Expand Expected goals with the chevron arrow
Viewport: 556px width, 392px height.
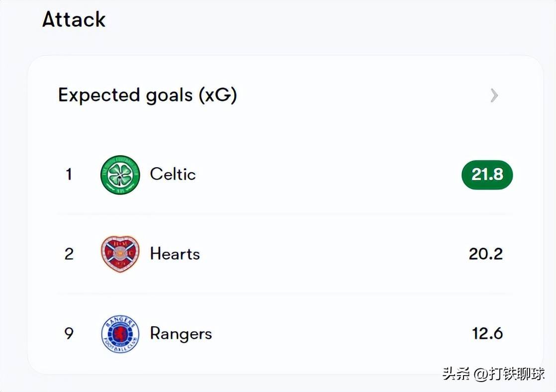click(494, 95)
